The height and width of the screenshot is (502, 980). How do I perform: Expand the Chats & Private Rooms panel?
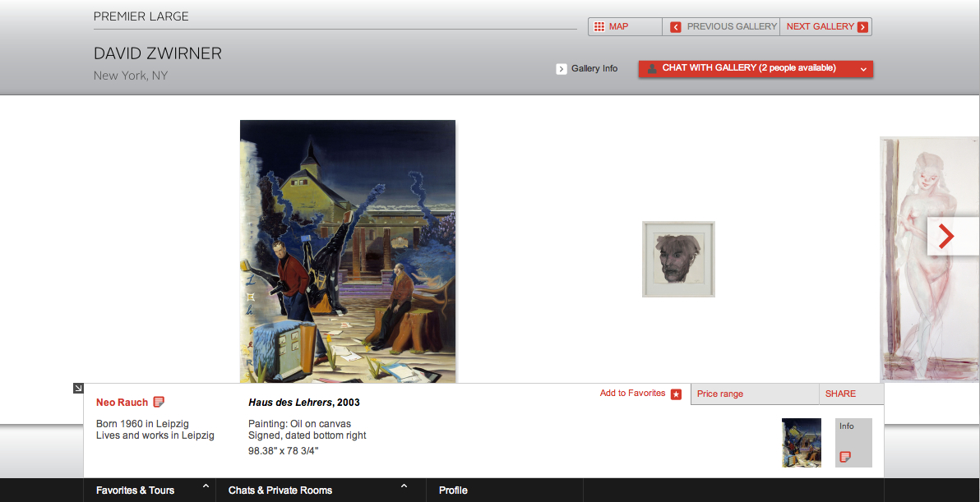(321, 490)
